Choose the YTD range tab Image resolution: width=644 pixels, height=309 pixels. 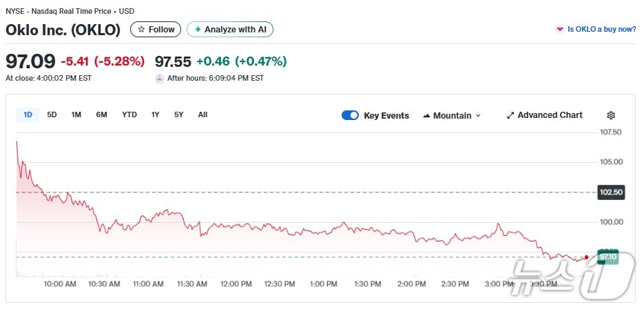click(x=129, y=114)
